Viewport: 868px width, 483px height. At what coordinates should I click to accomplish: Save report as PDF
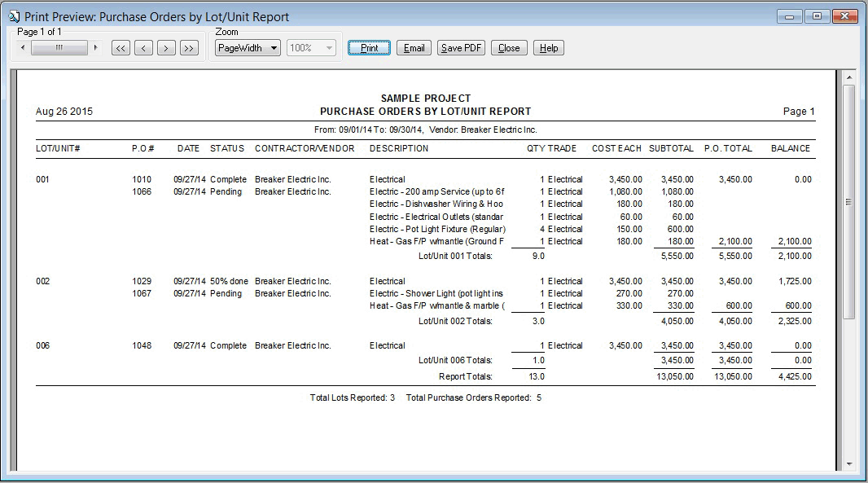[461, 48]
